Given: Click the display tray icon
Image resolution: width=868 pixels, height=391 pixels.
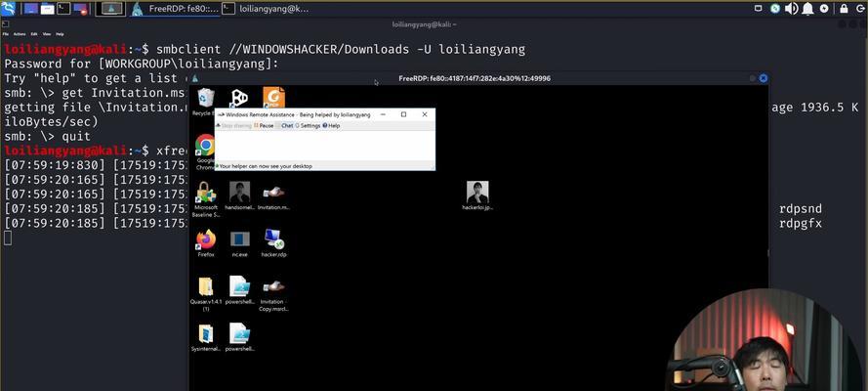Looking at the screenshot, I should [x=759, y=8].
